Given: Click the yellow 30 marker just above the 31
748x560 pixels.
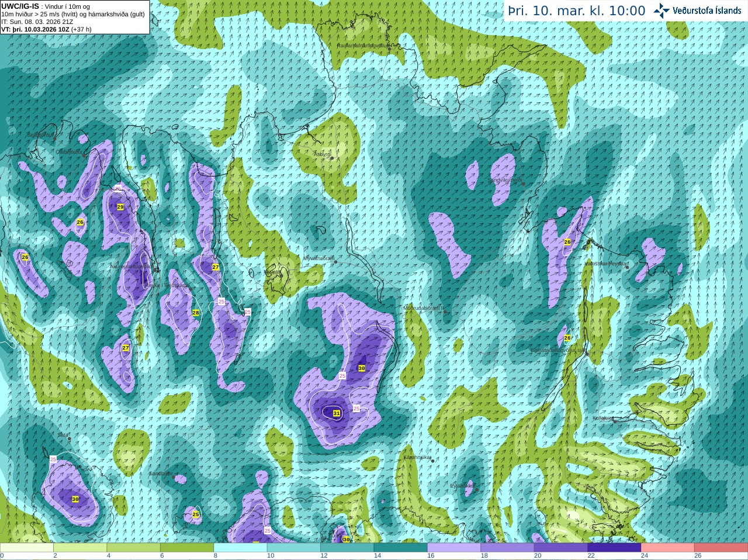Looking at the screenshot, I should (362, 368).
